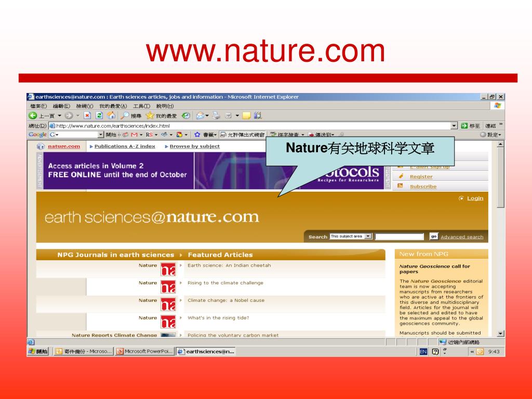Viewport: 532px width, 399px height.
Task: Click the Send to icon in Google toolbar
Action: click(311, 135)
